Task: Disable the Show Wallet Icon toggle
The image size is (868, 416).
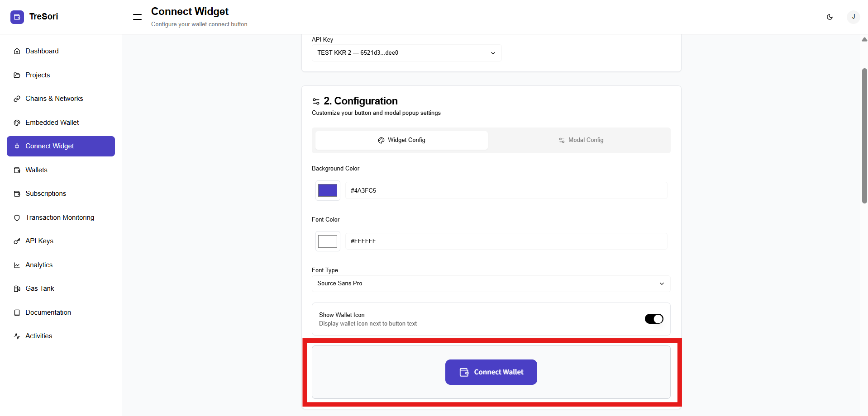Action: pyautogui.click(x=653, y=319)
